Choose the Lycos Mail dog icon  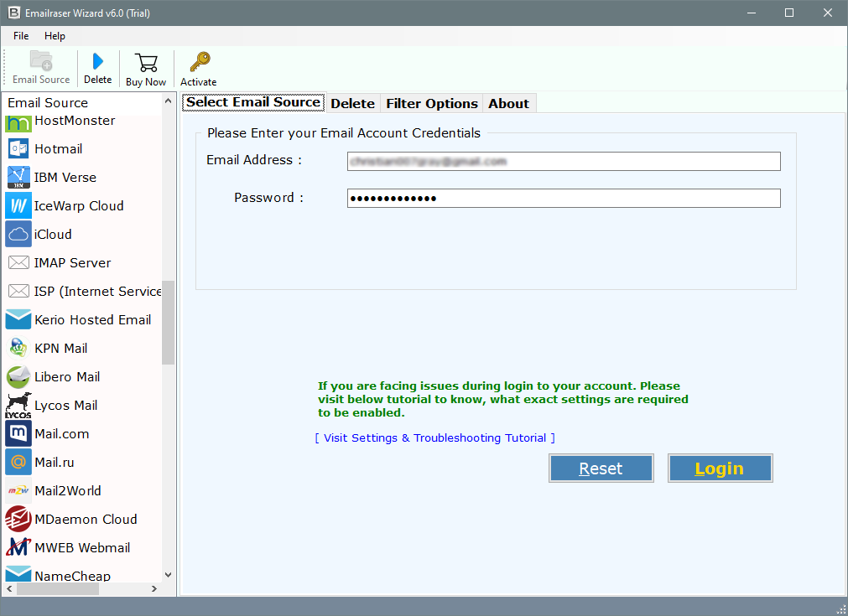click(x=18, y=406)
